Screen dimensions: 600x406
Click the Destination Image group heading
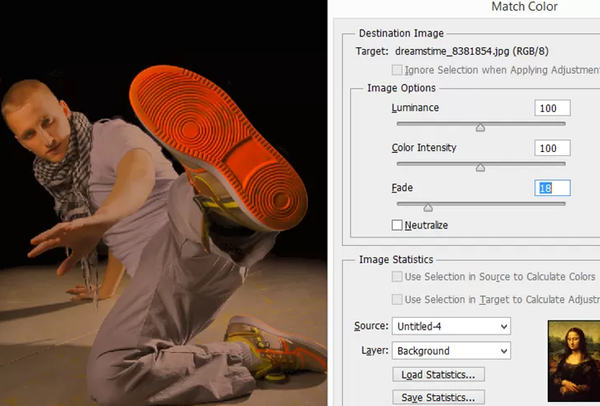click(401, 33)
